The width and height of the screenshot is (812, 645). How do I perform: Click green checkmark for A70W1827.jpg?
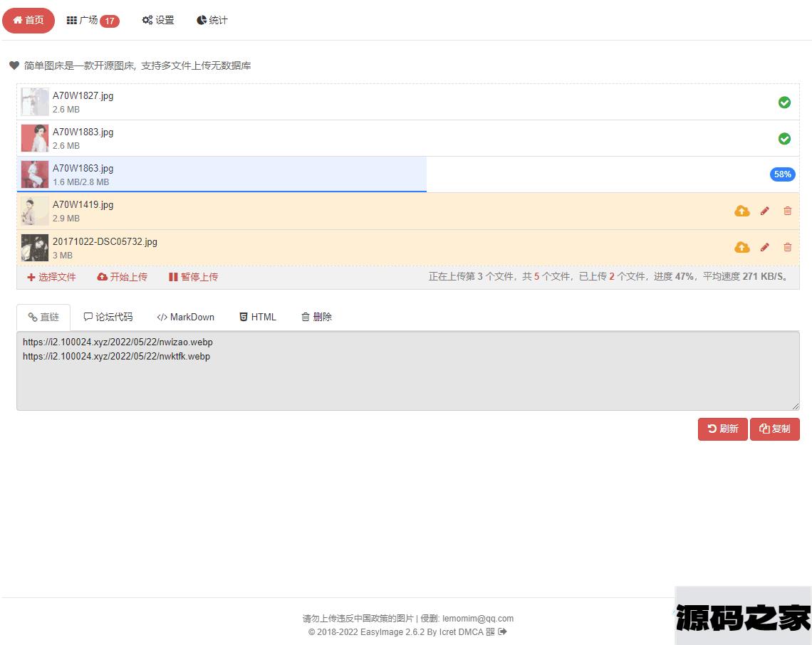[x=784, y=103]
